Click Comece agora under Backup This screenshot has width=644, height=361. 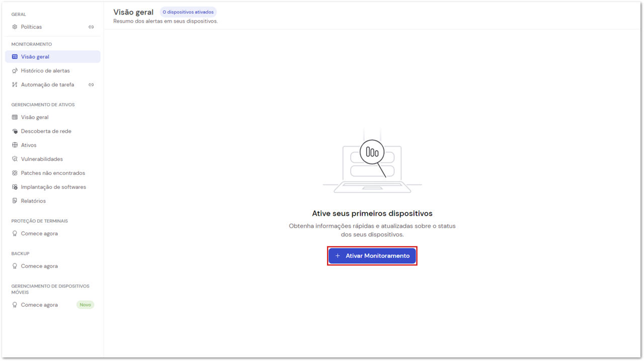tap(53, 266)
